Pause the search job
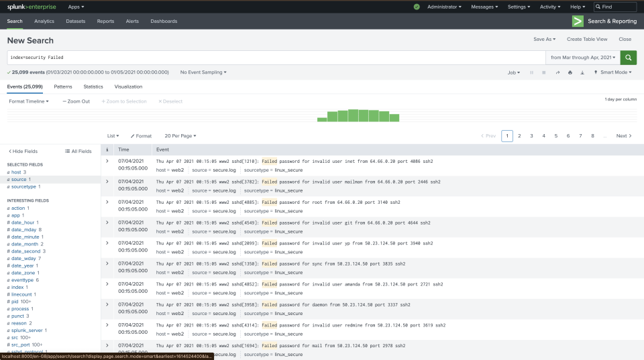 point(531,72)
